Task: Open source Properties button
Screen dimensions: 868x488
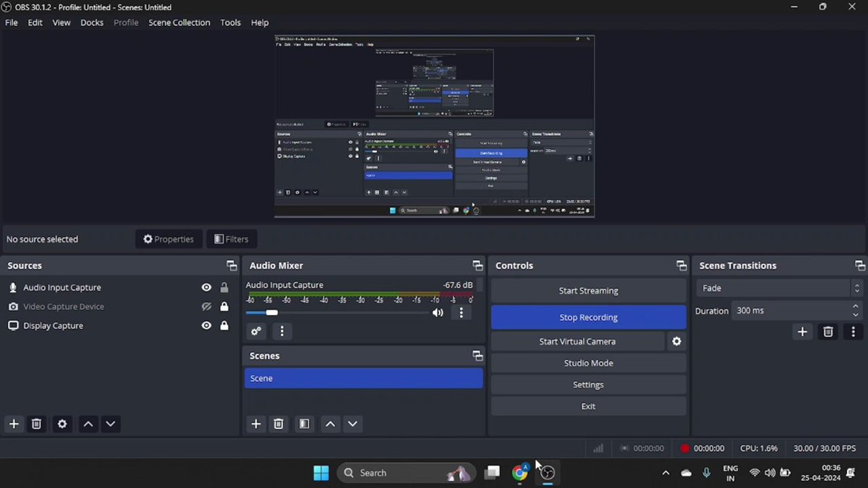Action: [x=169, y=239]
